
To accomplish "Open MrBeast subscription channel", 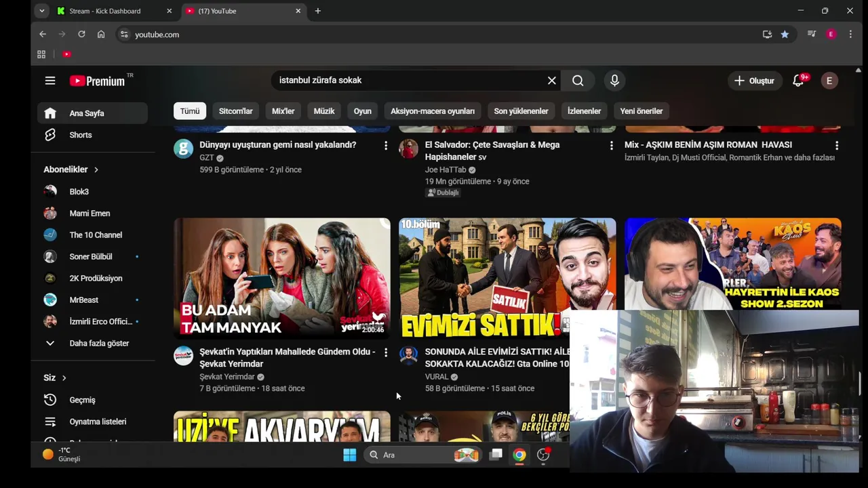I will [x=92, y=300].
